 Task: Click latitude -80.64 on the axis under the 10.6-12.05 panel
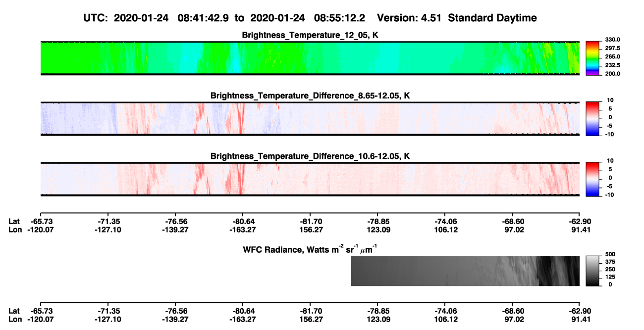point(243,221)
